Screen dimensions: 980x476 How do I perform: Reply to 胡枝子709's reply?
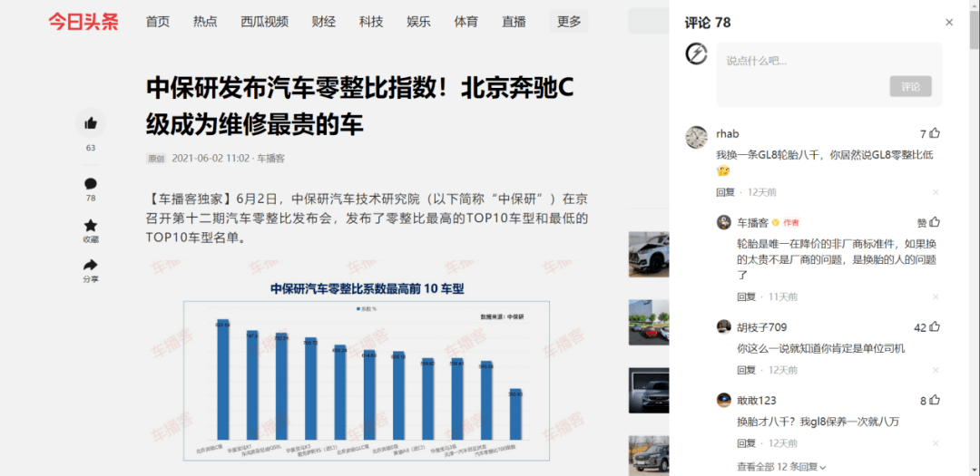746,371
